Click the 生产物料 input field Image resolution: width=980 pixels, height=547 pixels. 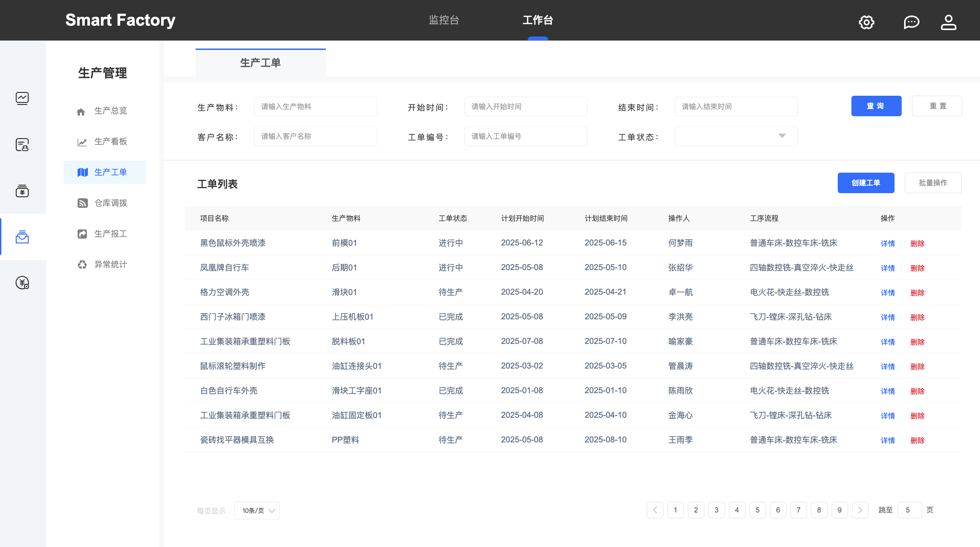point(315,107)
